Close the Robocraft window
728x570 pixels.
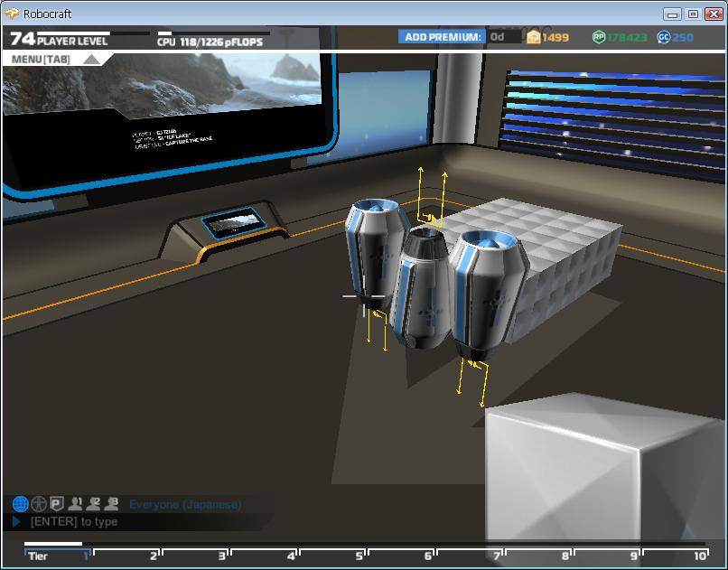[714, 14]
